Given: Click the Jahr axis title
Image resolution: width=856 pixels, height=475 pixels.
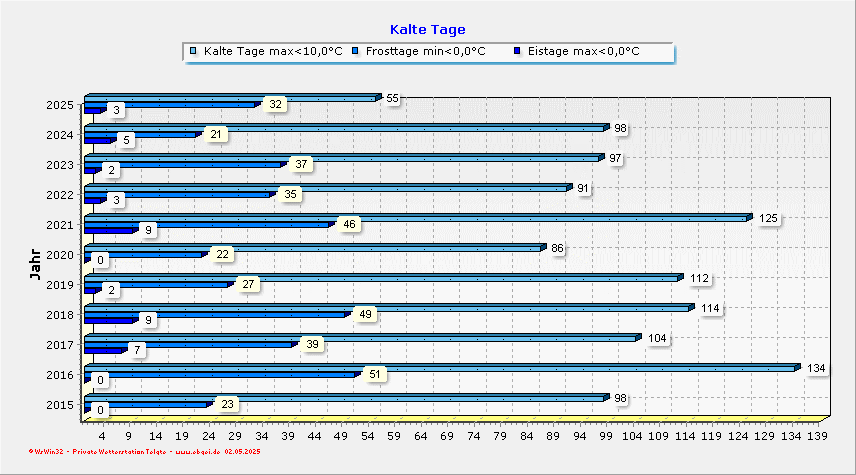Looking at the screenshot, I should (35, 264).
